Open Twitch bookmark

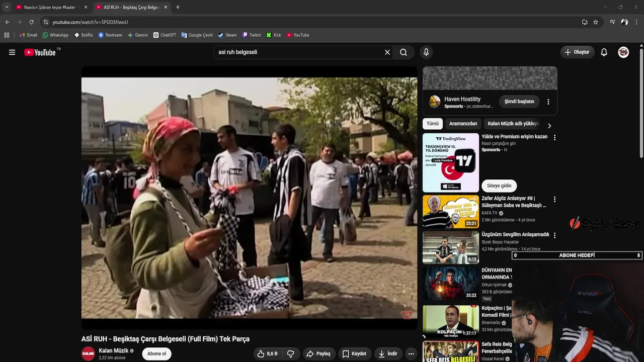pyautogui.click(x=252, y=35)
